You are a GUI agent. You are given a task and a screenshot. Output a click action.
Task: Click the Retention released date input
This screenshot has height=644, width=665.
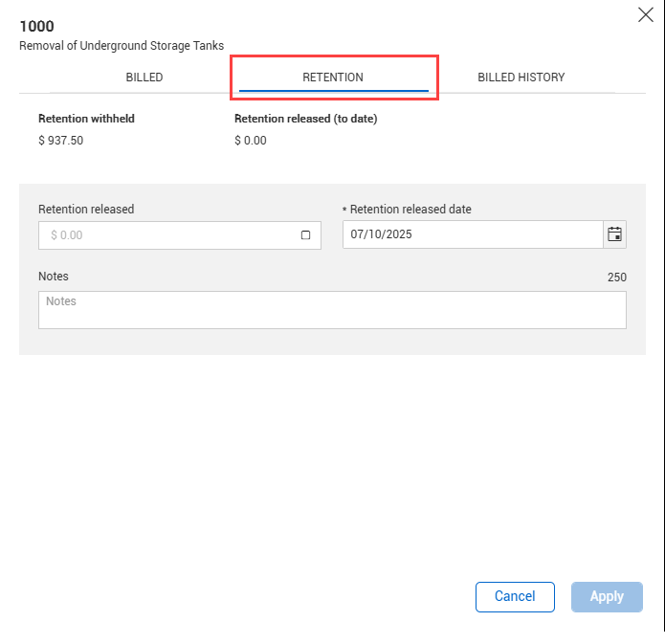473,234
